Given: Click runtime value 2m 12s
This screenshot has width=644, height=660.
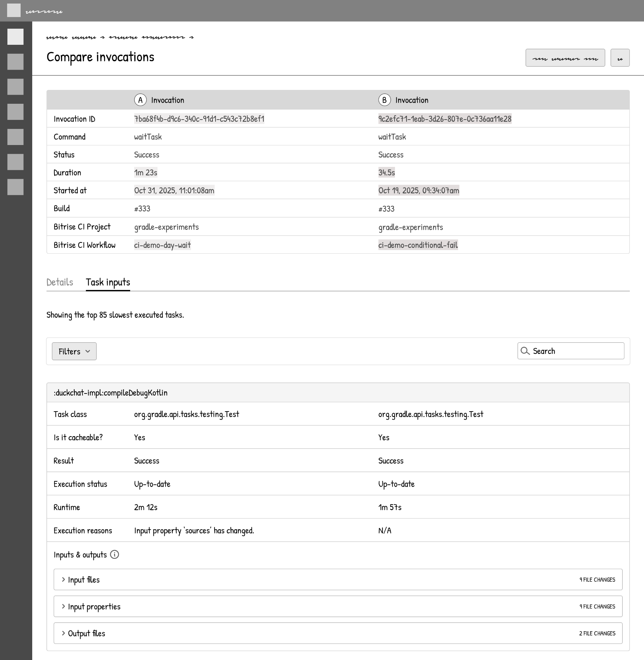Looking at the screenshot, I should tap(146, 507).
